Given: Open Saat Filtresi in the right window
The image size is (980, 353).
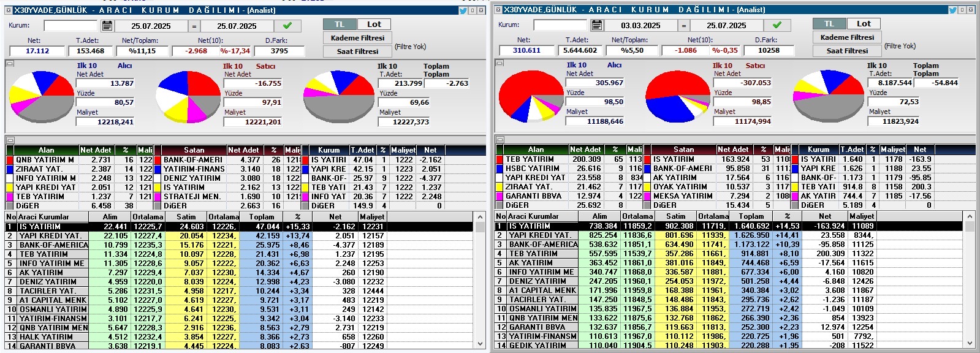Looking at the screenshot, I should click(847, 51).
